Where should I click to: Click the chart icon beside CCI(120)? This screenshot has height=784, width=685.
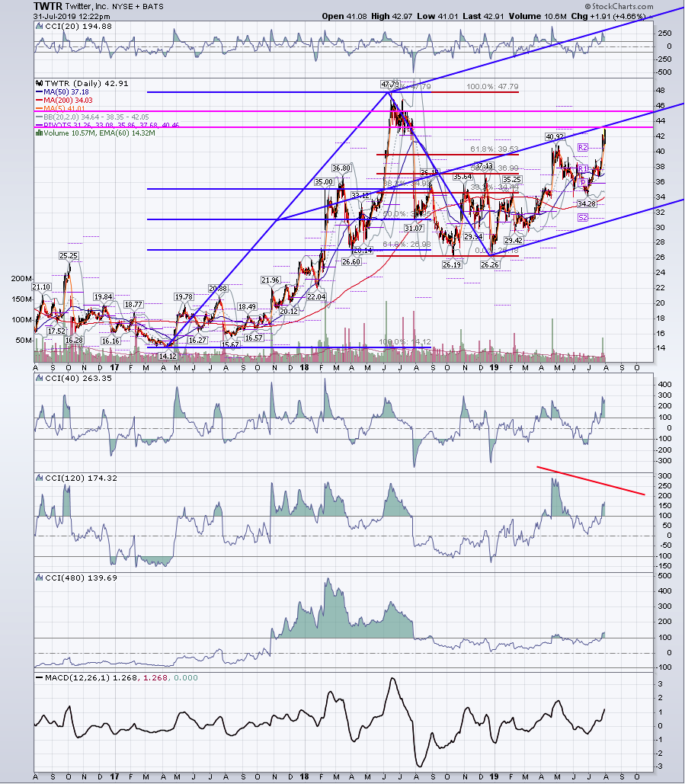[x=40, y=478]
